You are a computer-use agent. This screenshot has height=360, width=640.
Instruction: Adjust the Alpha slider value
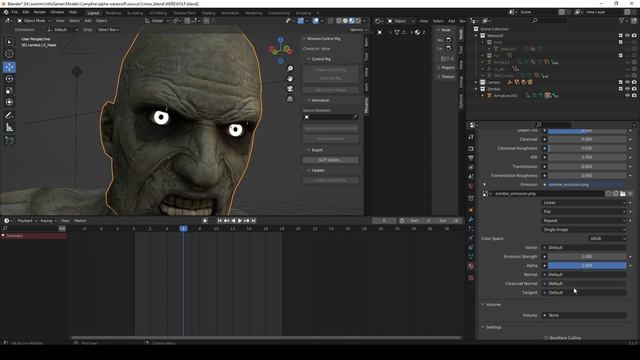(587, 266)
